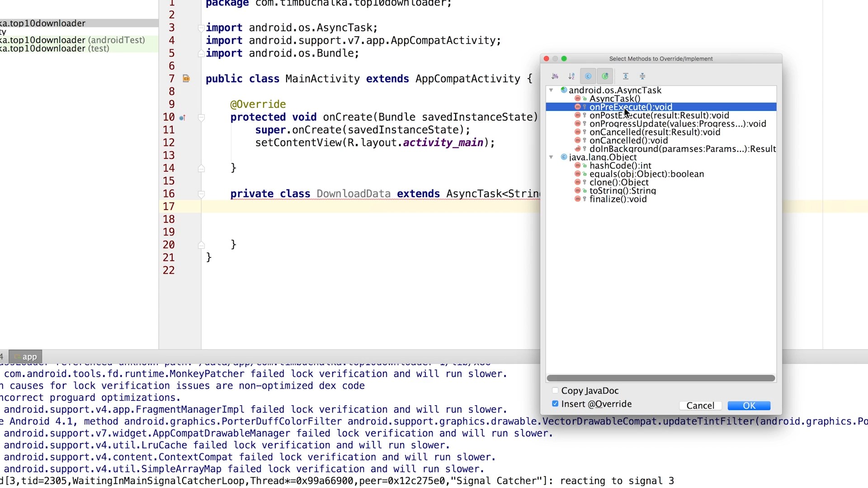
Task: Close the Select Methods dialog
Action: [x=546, y=59]
